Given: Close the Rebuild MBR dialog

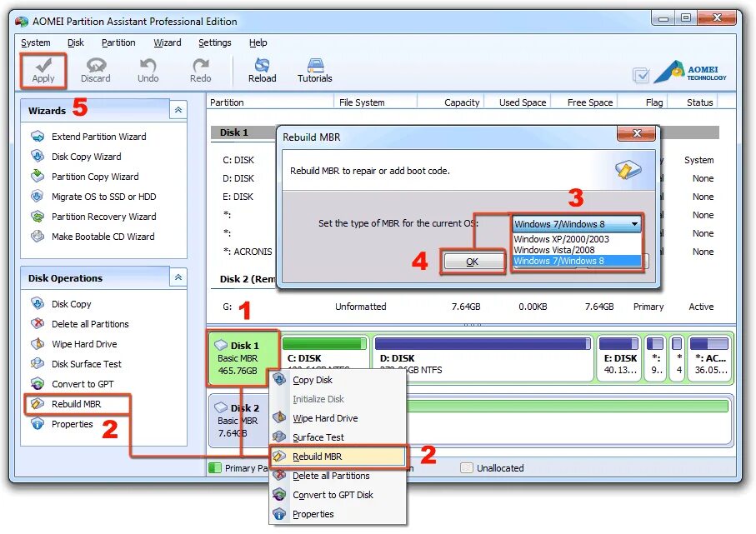Looking at the screenshot, I should point(637,133).
